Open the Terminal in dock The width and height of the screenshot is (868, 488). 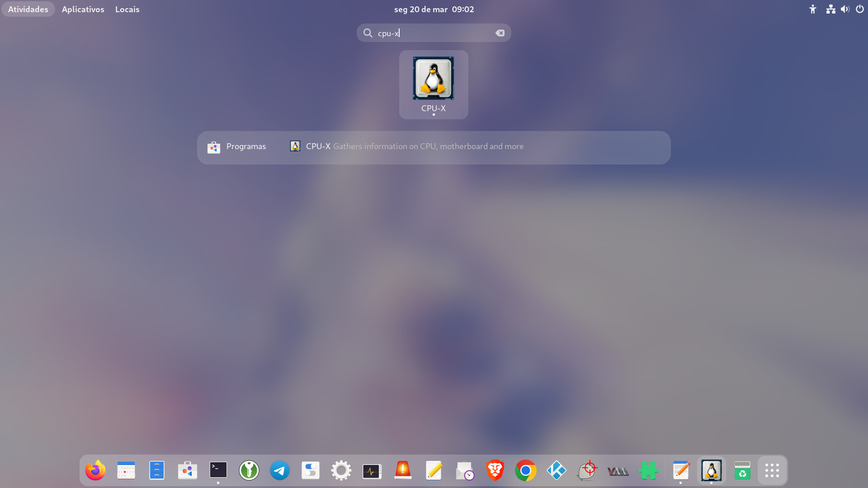tap(218, 470)
